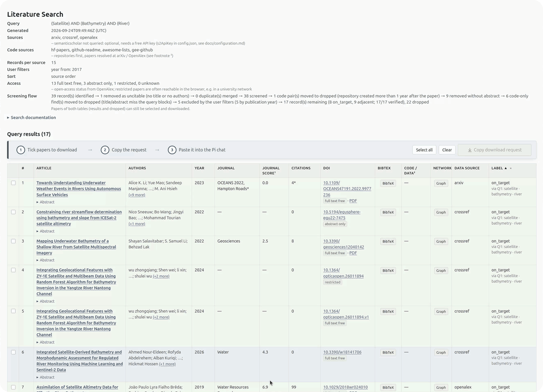Open BibTeX in row 5
The height and width of the screenshot is (392, 543).
click(388, 312)
